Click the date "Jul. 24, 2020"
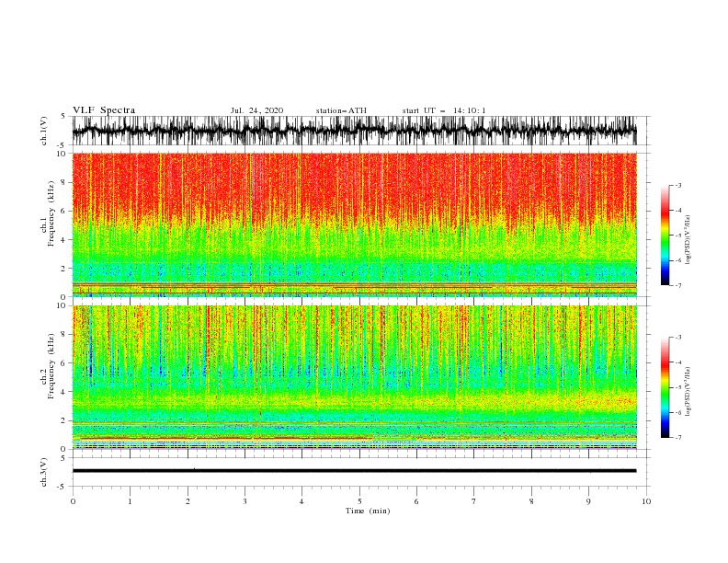Image resolution: width=728 pixels, height=563 pixels. [256, 110]
